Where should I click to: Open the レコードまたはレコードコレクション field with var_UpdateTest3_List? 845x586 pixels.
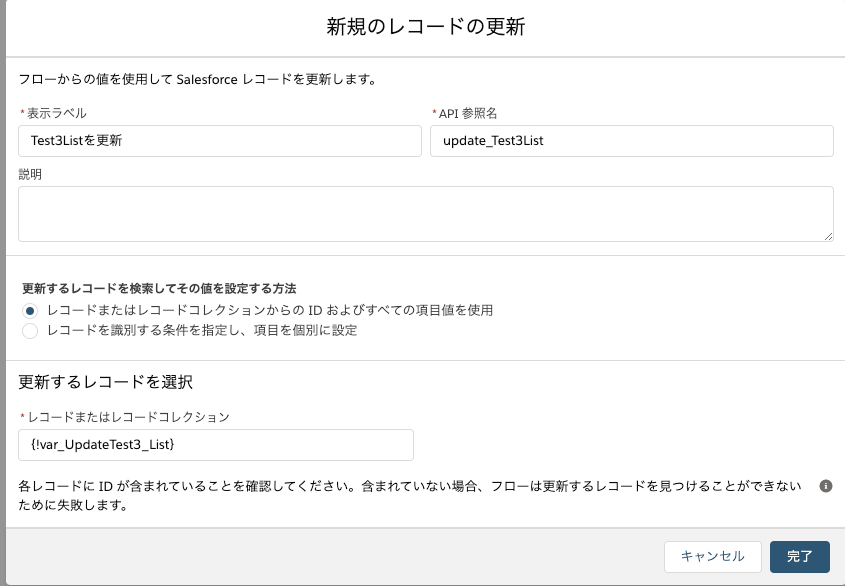[216, 445]
